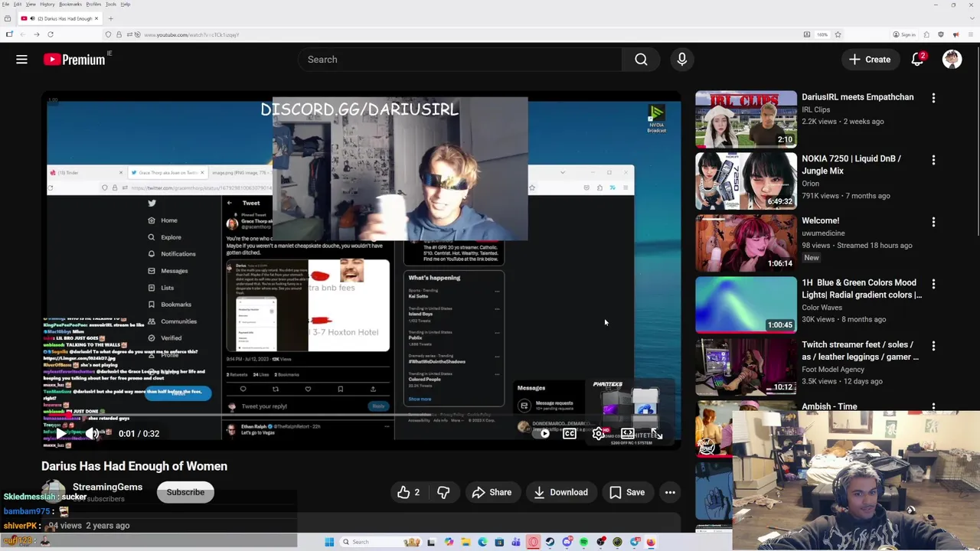
Task: Open Microsoft Edge from the taskbar
Action: pos(482,542)
